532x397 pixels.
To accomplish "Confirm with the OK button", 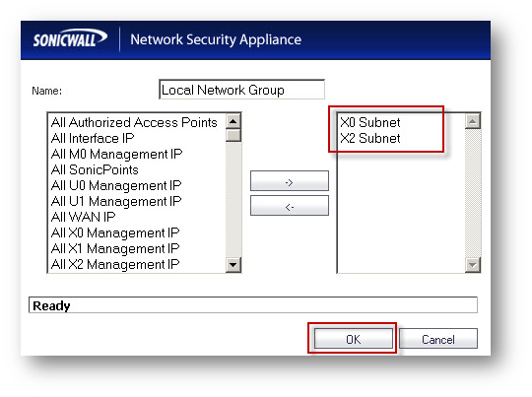I will pos(354,339).
